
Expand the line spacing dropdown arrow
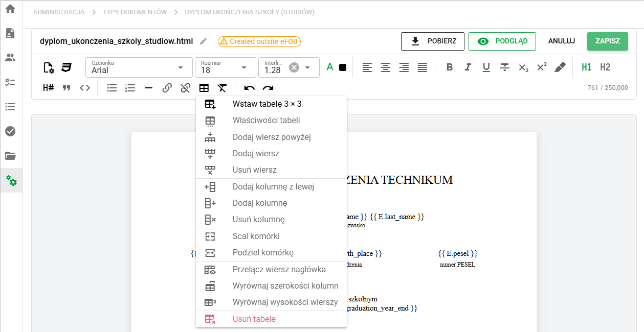pyautogui.click(x=308, y=67)
